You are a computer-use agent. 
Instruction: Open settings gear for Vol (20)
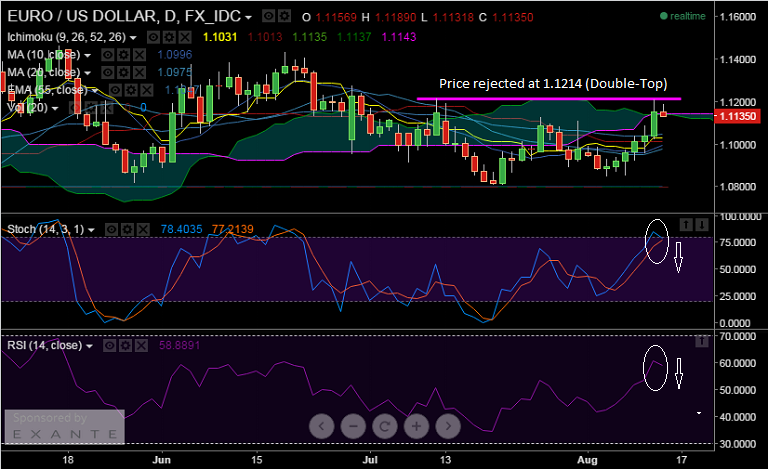click(91, 107)
